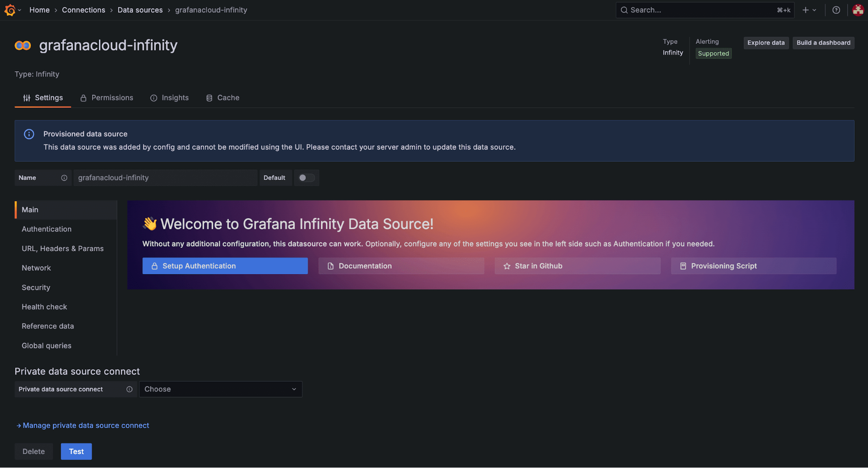Click the help question mark icon
The width and height of the screenshot is (868, 468).
point(836,10)
